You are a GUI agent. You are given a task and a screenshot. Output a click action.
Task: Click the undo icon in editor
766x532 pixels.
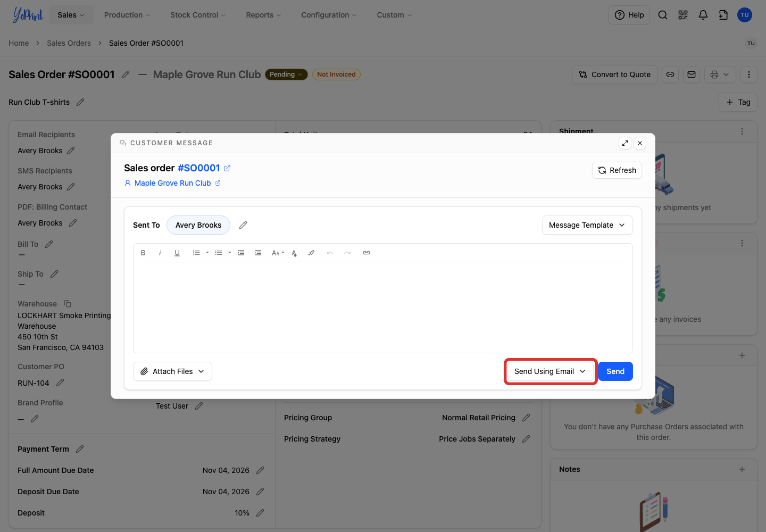330,253
